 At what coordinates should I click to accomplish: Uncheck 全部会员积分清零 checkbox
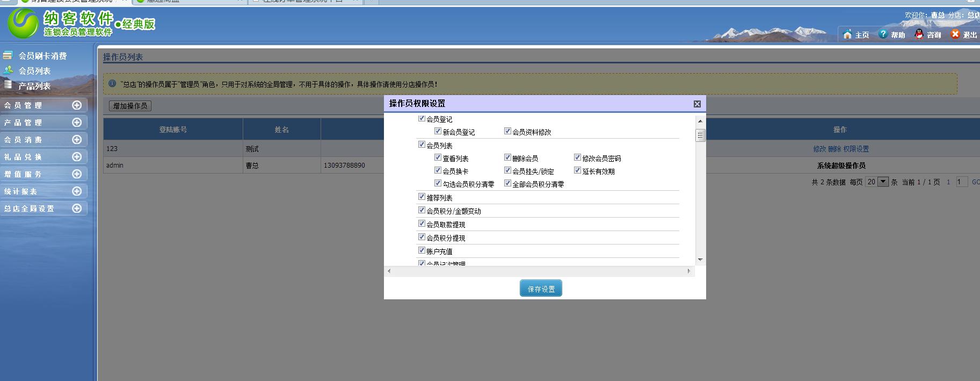tap(507, 183)
